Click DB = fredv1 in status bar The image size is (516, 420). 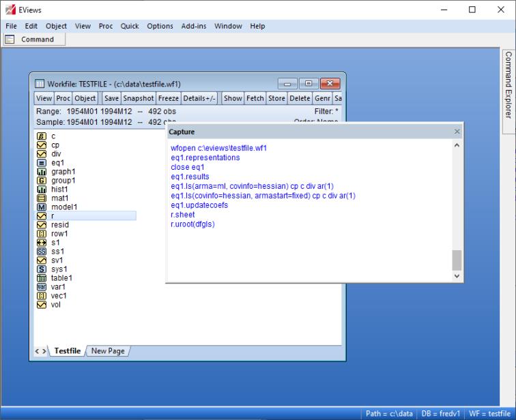pyautogui.click(x=441, y=413)
